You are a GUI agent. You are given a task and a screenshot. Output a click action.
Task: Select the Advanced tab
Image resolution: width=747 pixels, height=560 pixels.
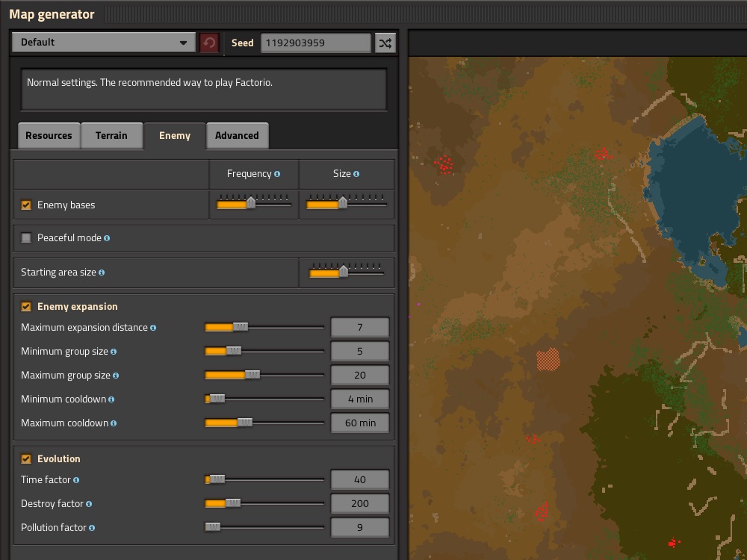pyautogui.click(x=238, y=135)
